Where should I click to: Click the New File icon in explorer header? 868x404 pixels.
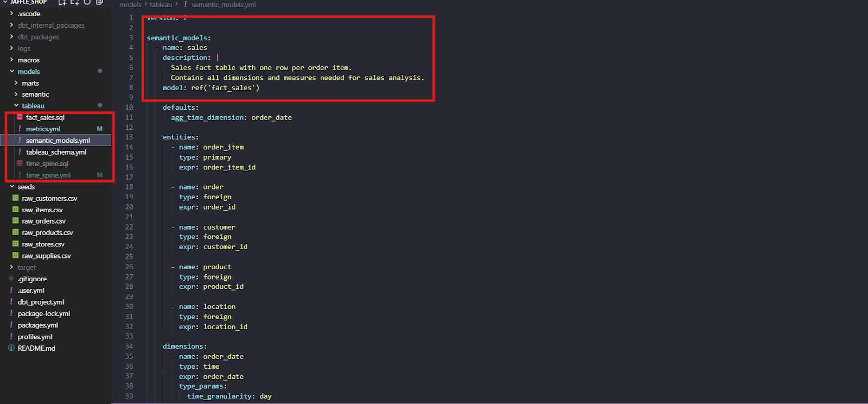[x=62, y=2]
